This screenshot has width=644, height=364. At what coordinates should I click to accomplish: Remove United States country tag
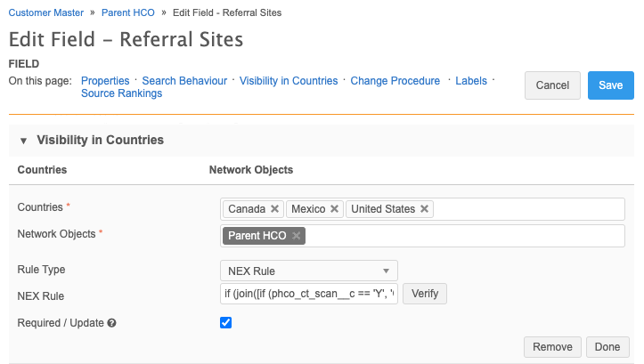click(425, 209)
